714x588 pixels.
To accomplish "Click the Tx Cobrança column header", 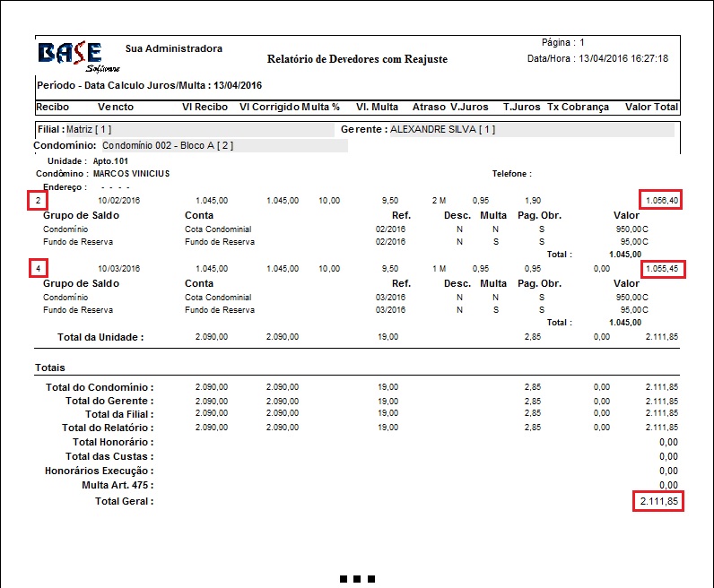I will click(578, 107).
